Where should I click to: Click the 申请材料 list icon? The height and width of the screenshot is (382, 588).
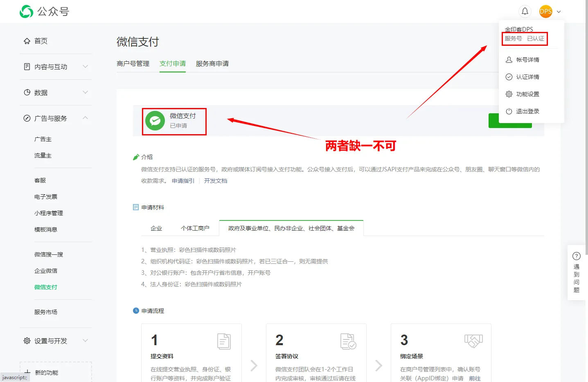136,207
